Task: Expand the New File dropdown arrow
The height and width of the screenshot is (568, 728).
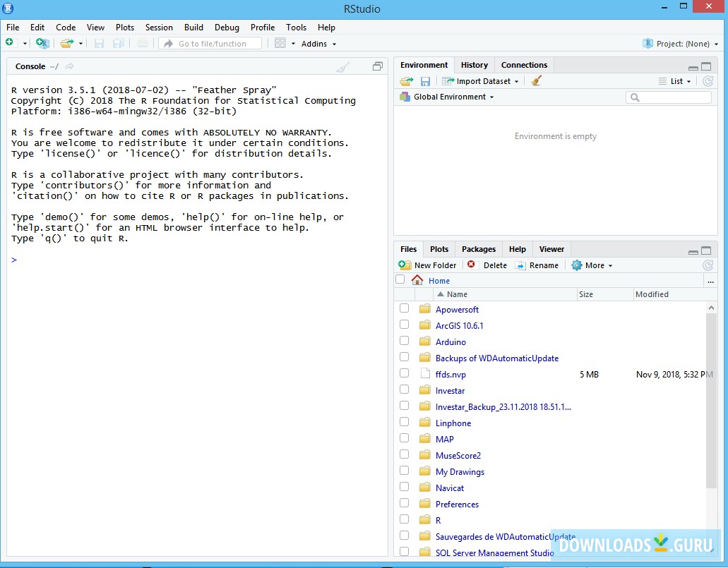Action: click(25, 44)
